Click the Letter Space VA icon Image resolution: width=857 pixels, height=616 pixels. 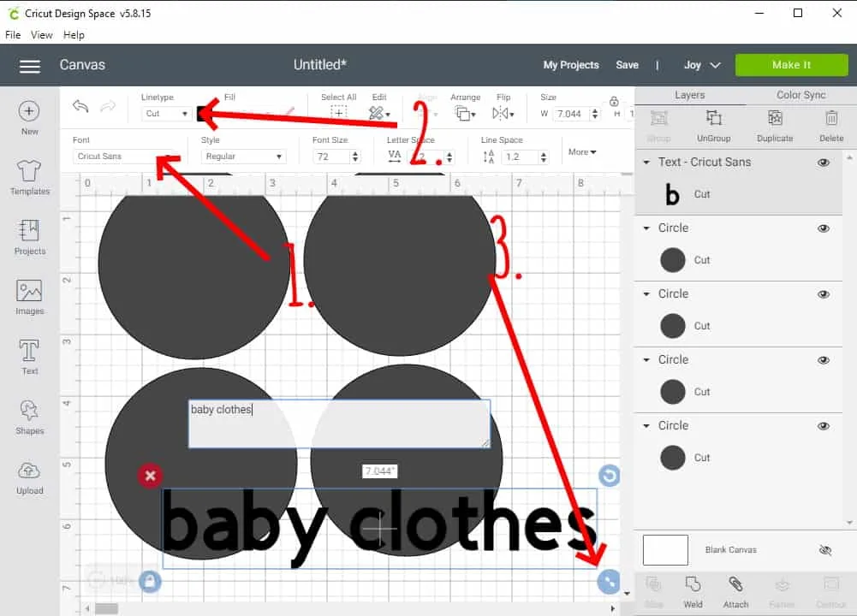click(394, 157)
